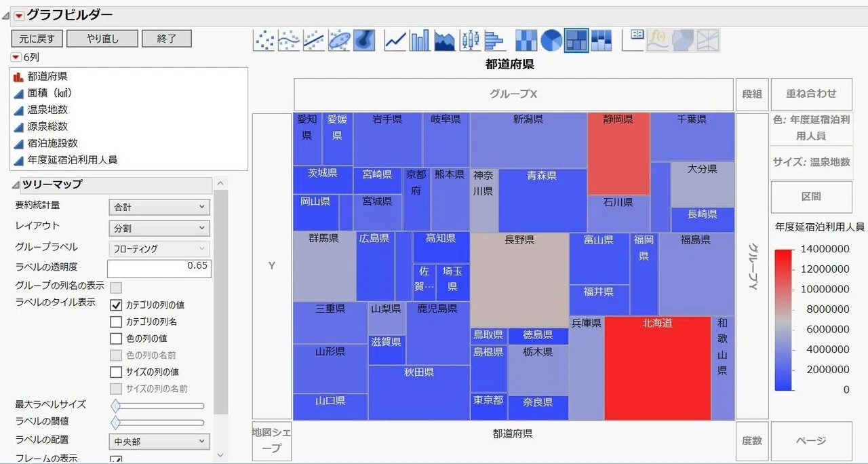Adjust the 最大ラベルサイズ slider
Image resolution: width=868 pixels, height=464 pixels.
(x=159, y=406)
